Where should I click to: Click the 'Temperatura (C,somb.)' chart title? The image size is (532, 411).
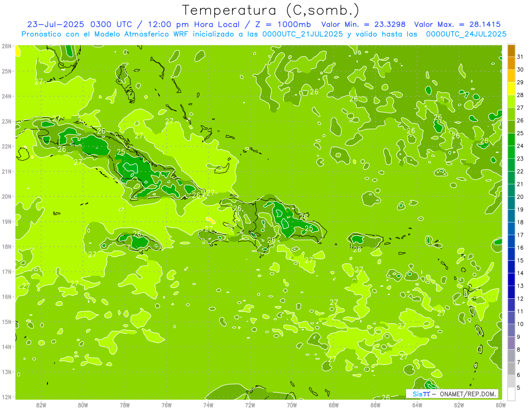click(270, 11)
